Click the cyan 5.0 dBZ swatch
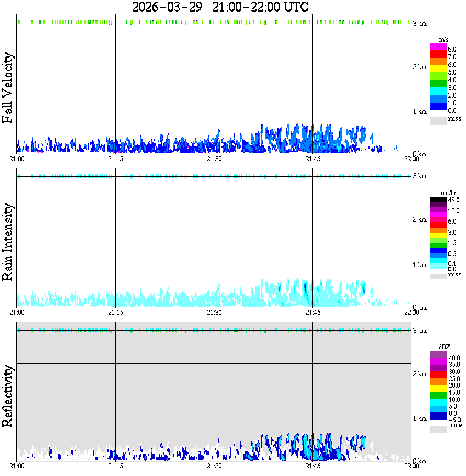Screen dimensions: 466x476 (x=438, y=403)
